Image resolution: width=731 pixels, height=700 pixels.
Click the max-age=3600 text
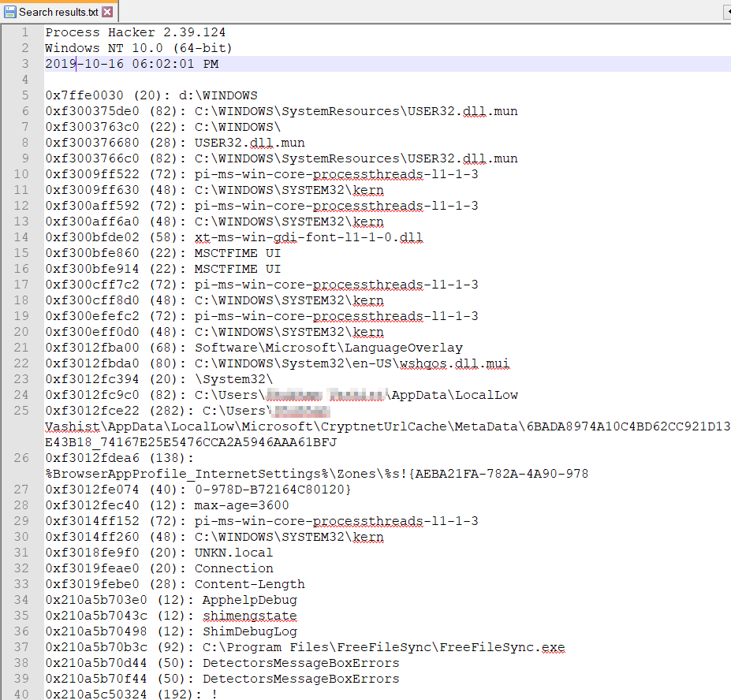[x=241, y=505]
